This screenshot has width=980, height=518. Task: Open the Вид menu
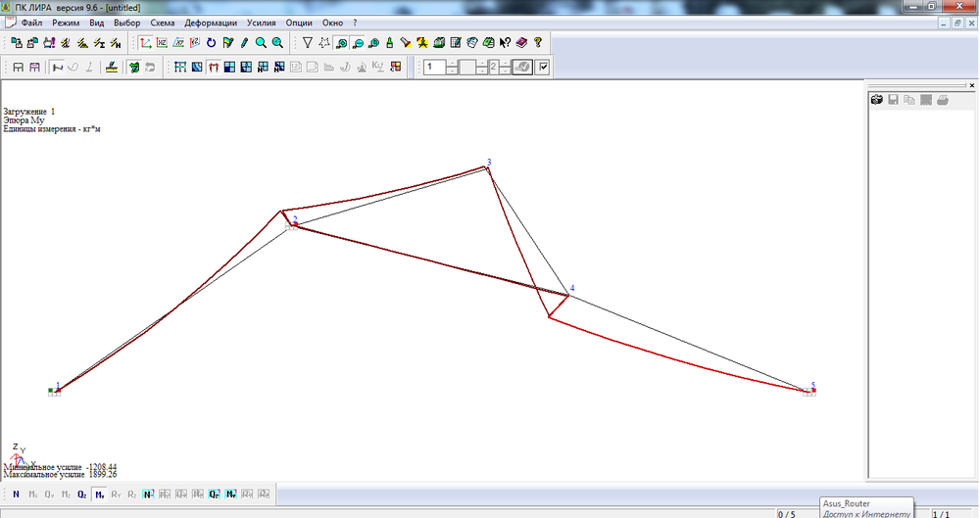[96, 23]
